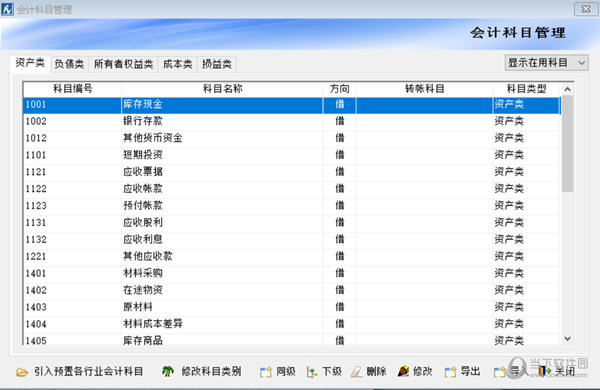Select the row 材料采购
The width and height of the screenshot is (600, 390).
click(x=292, y=273)
